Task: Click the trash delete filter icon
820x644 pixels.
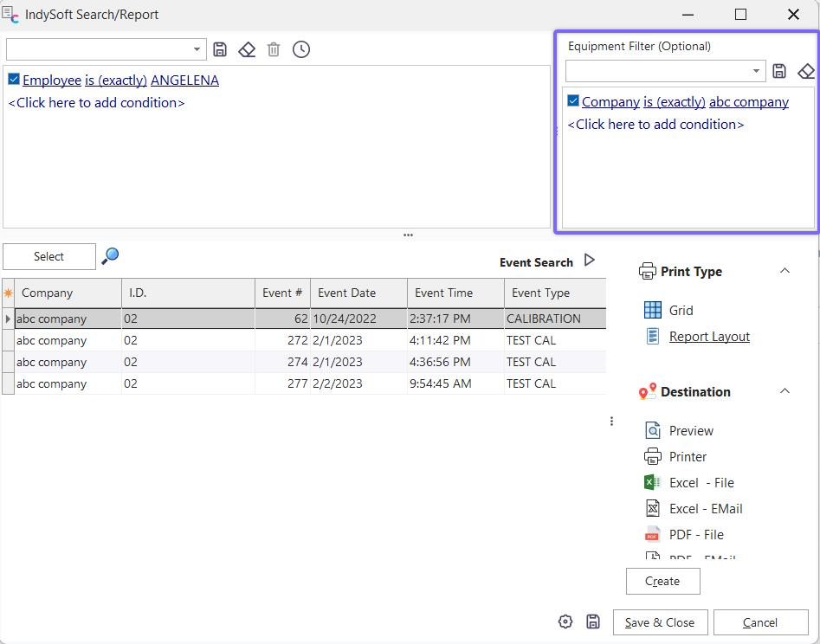Action: tap(274, 49)
